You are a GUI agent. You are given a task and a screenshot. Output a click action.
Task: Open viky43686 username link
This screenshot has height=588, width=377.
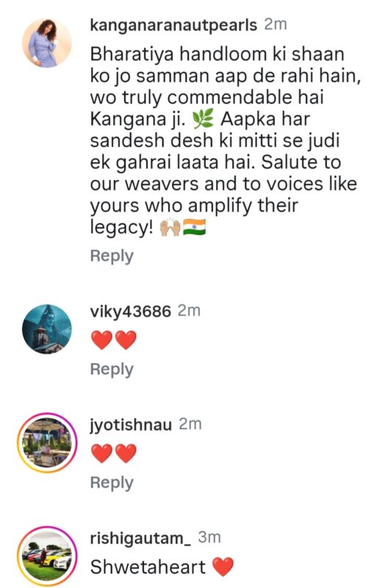131,311
